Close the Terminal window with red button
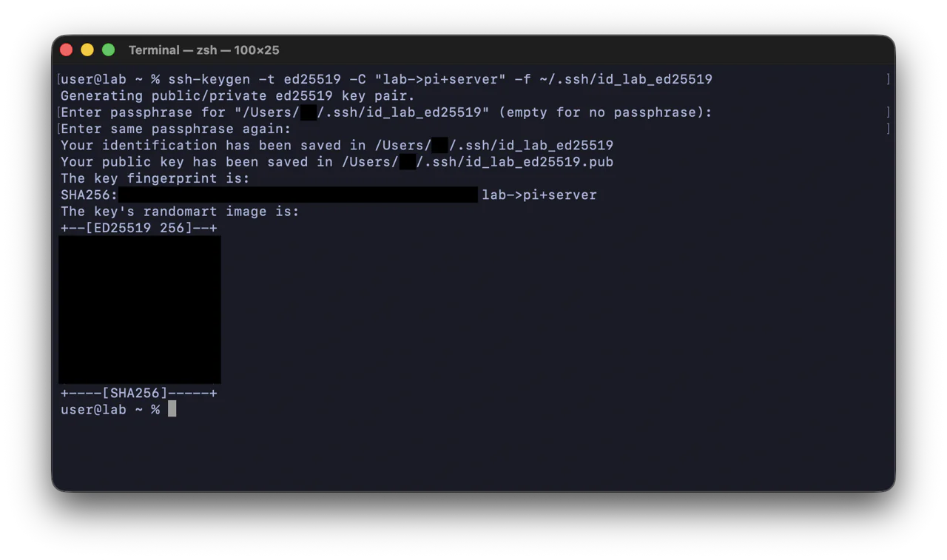This screenshot has height=560, width=947. pos(66,50)
